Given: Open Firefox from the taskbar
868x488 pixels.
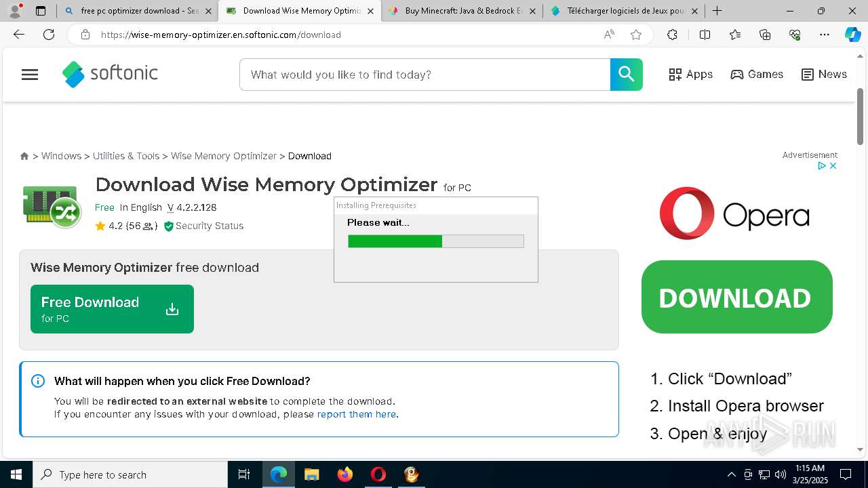Looking at the screenshot, I should click(345, 474).
